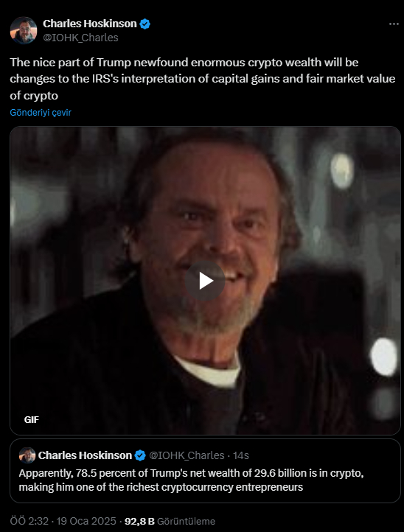Open the more options three-dot menu
404x532 pixels.
pos(394,24)
